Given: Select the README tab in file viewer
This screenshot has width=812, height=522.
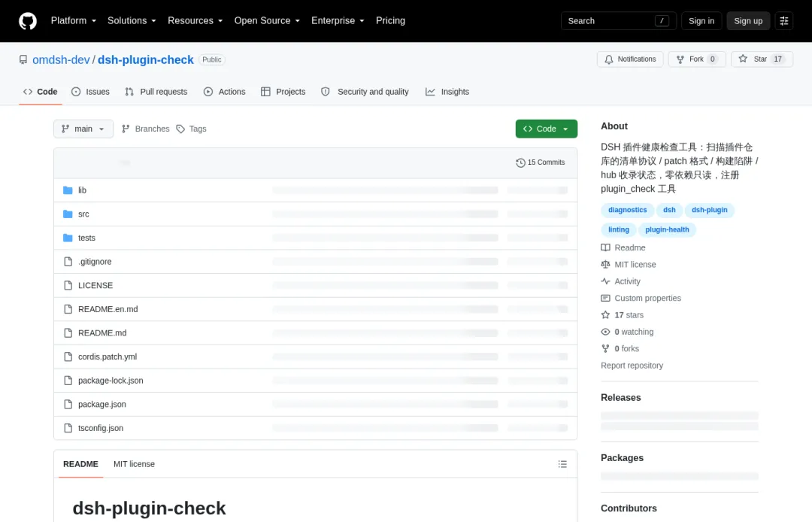Looking at the screenshot, I should (80, 464).
